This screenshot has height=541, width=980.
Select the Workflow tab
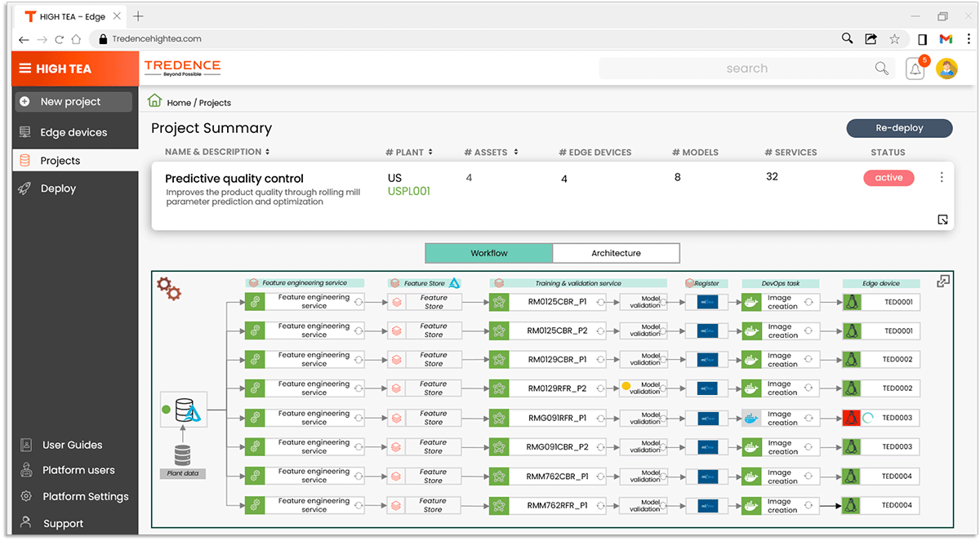489,253
